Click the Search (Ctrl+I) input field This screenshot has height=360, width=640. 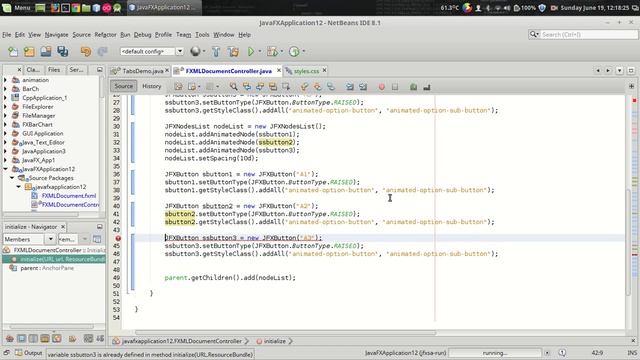click(x=588, y=35)
